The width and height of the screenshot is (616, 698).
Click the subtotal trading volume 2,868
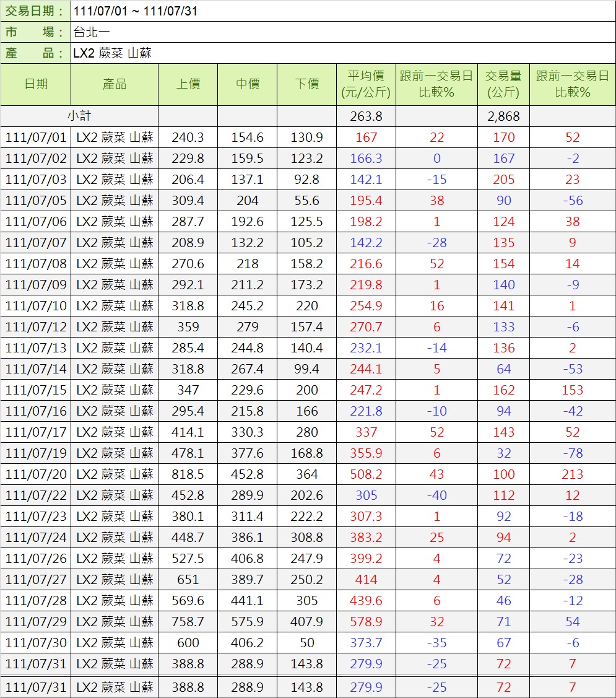pos(503,116)
